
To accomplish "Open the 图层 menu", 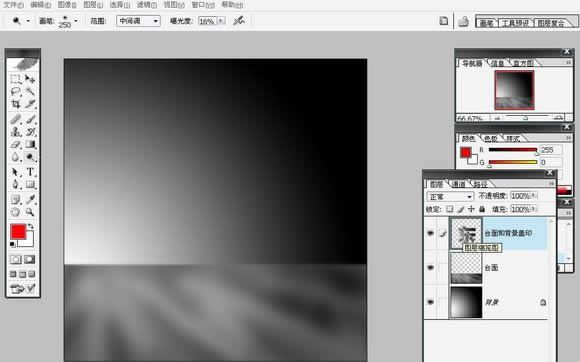I will pos(93,5).
